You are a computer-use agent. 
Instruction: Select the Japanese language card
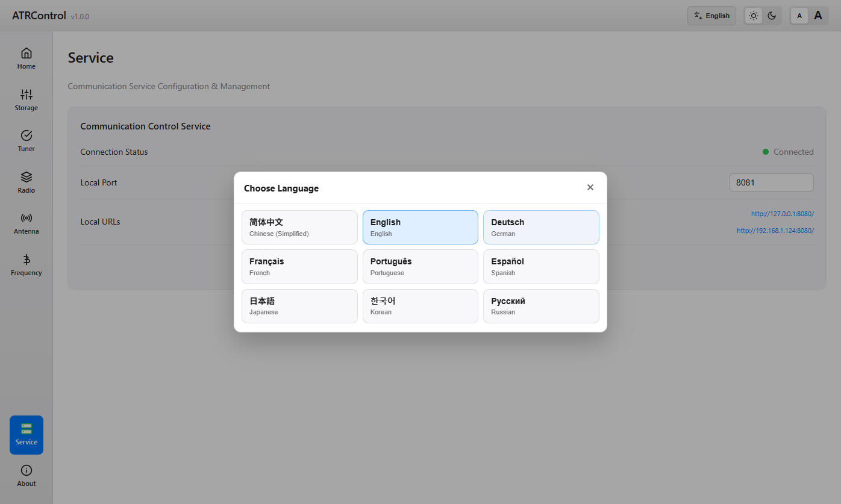pos(299,306)
